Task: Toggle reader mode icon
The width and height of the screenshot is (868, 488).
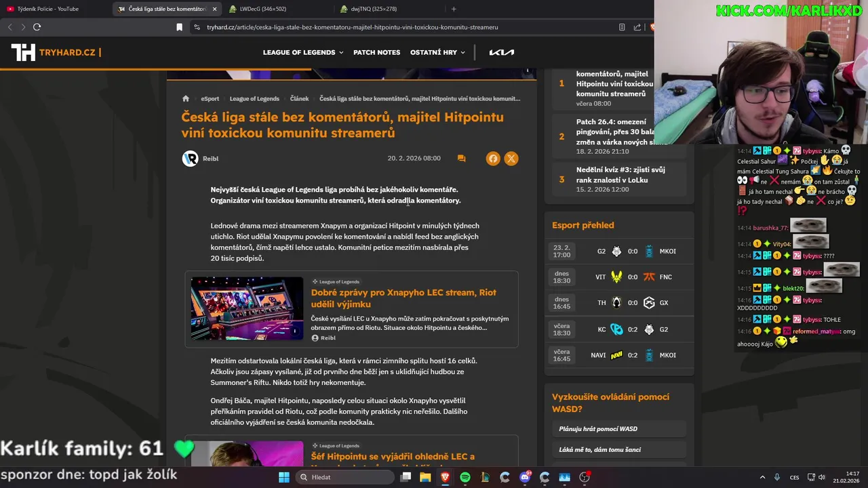Action: click(622, 27)
